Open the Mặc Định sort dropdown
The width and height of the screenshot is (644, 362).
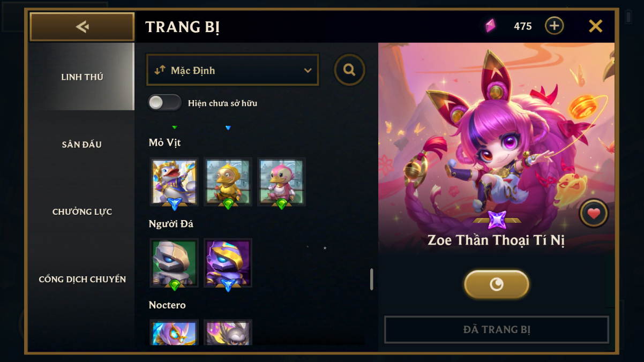233,70
